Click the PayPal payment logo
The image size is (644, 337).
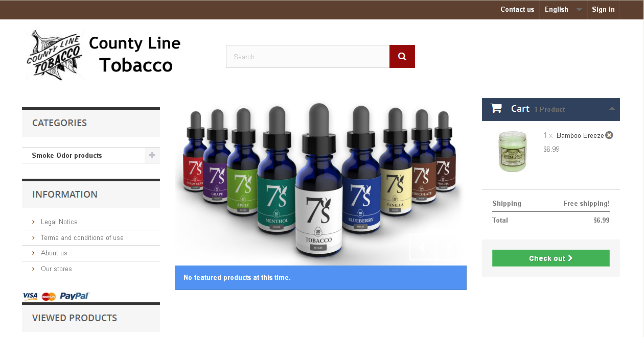pyautogui.click(x=75, y=296)
